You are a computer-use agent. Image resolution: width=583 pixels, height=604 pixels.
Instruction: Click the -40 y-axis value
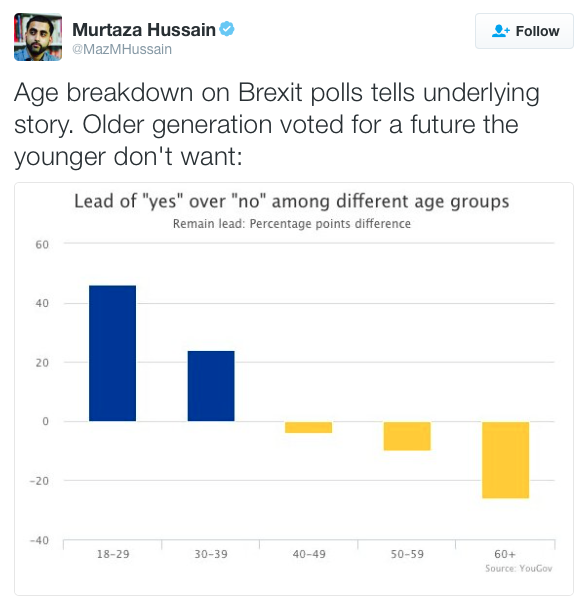coord(40,540)
